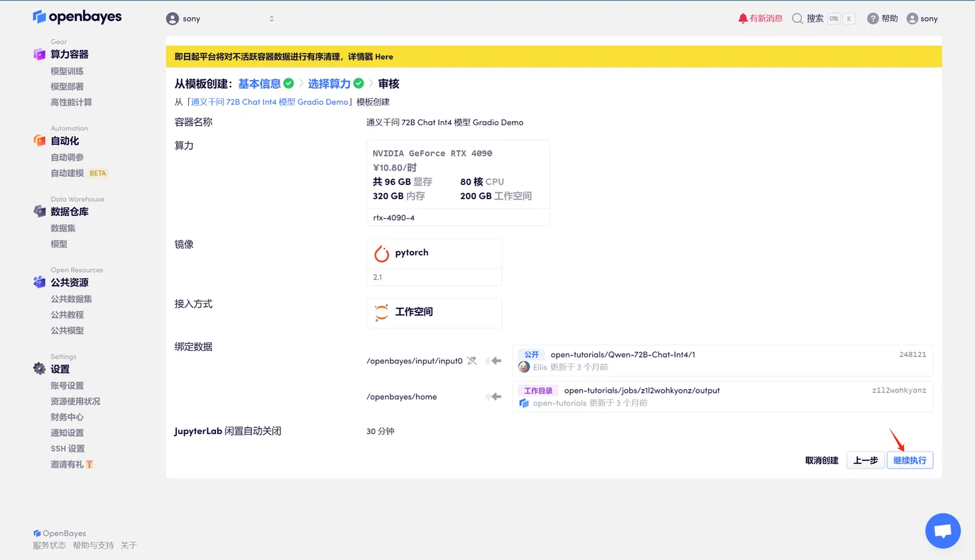Click the 关于 footer link
The height and width of the screenshot is (560, 975).
(x=129, y=545)
